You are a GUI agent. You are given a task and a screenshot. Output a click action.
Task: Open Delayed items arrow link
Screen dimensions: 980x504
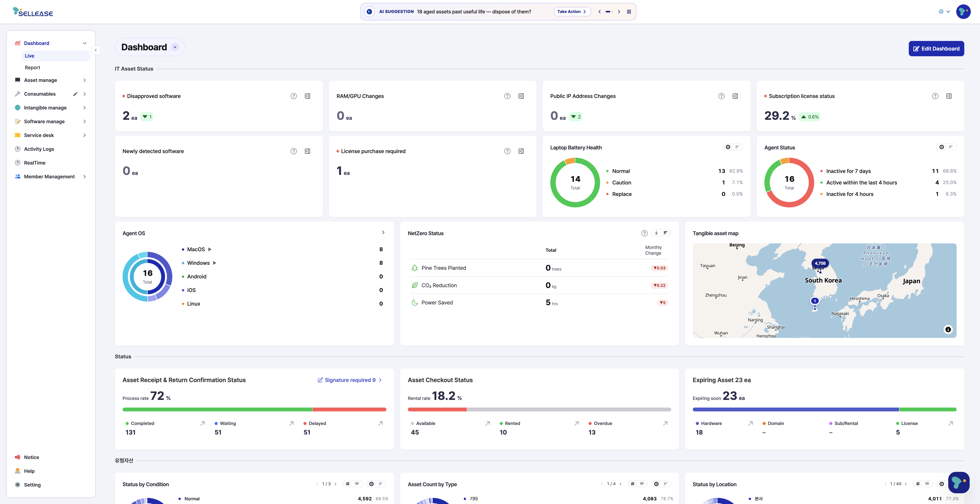click(x=380, y=423)
